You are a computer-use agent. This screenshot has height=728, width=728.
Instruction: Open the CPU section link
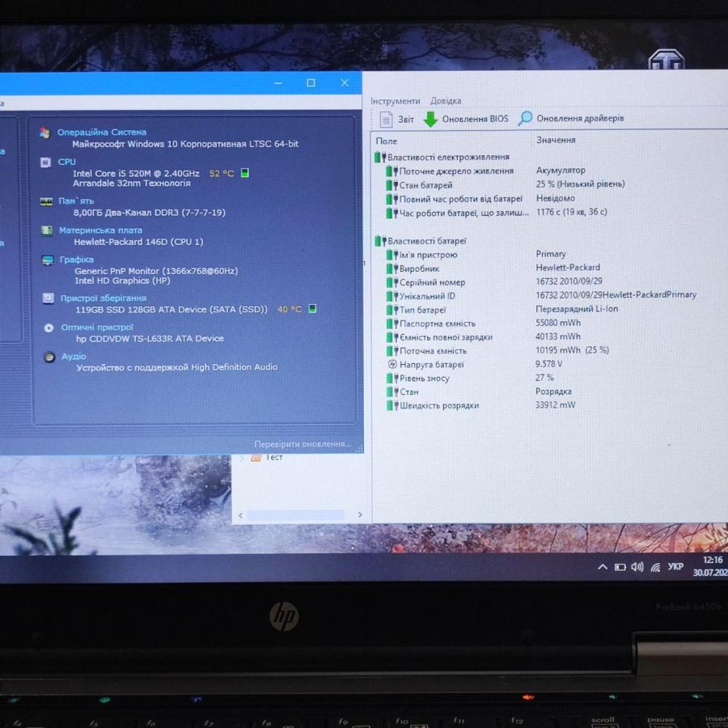pyautogui.click(x=67, y=162)
